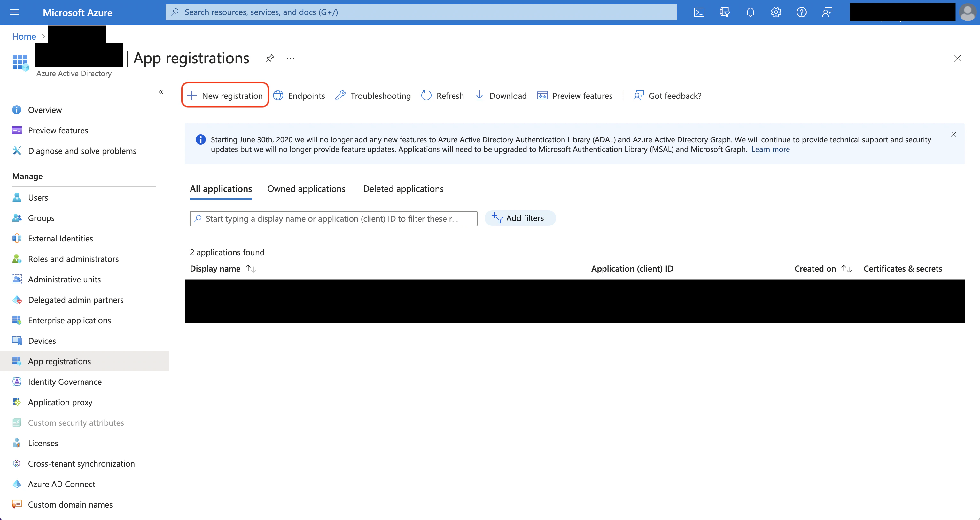Sort by Display name column

pos(222,269)
